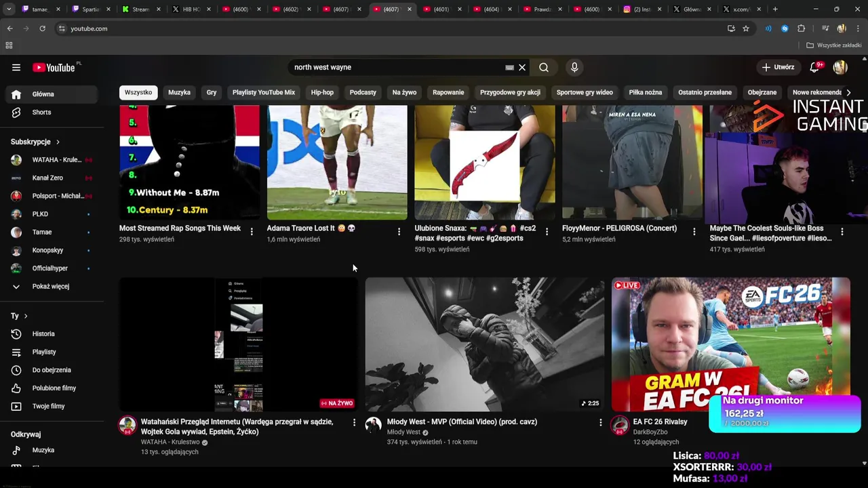Screen dimensions: 868x488
Task: Select the Gry filter chip
Action: coord(212,92)
